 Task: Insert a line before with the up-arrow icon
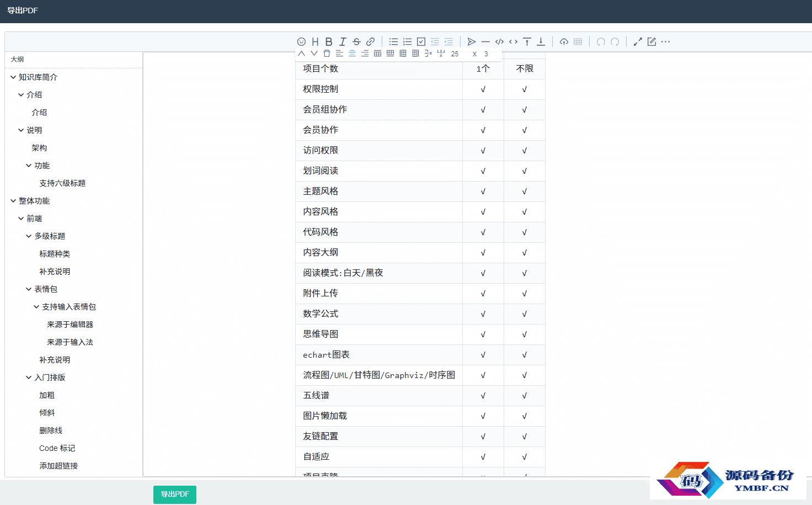[527, 42]
